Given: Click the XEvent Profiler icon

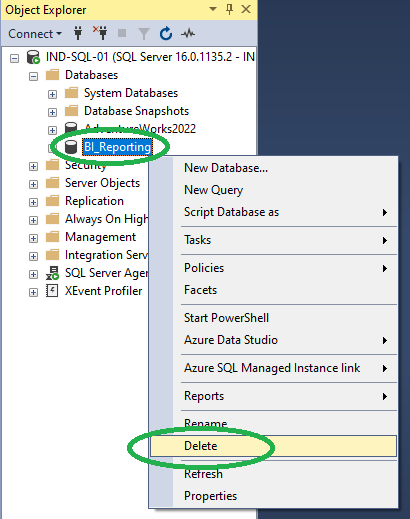Looking at the screenshot, I should [x=52, y=291].
